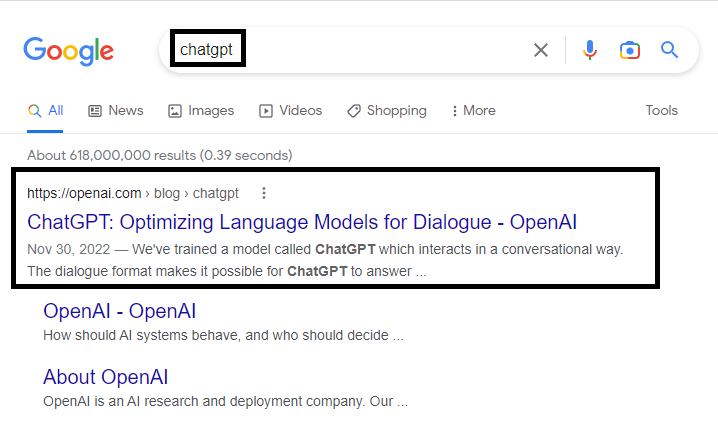The height and width of the screenshot is (424, 718).
Task: Open the Tools options
Action: 661,110
